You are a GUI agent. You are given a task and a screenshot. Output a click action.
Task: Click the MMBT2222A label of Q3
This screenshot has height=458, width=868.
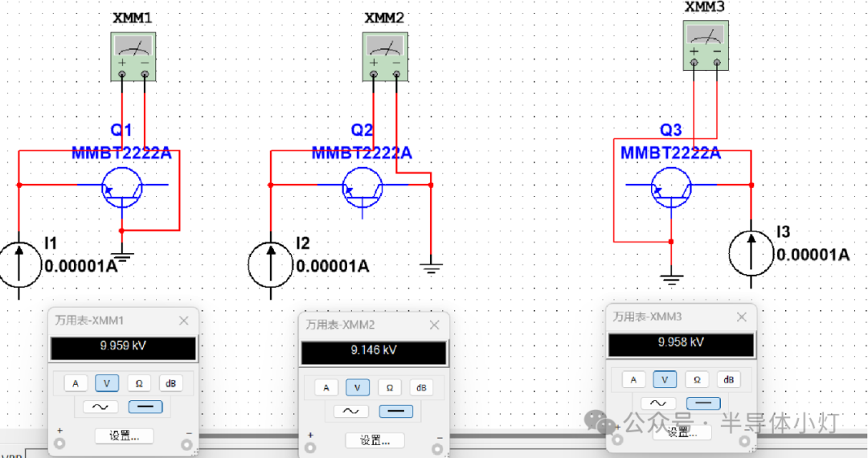pyautogui.click(x=670, y=153)
